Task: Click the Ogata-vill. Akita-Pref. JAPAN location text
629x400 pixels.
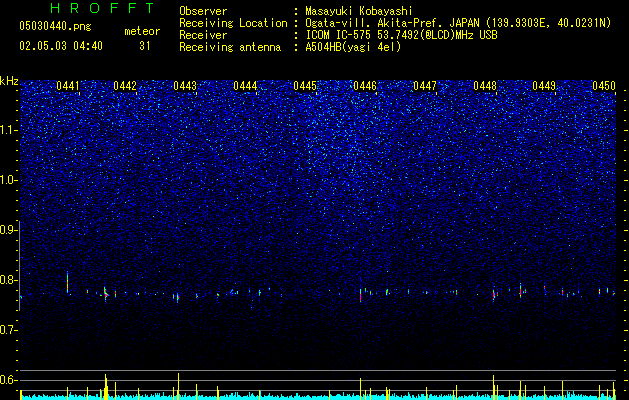Action: (x=458, y=23)
